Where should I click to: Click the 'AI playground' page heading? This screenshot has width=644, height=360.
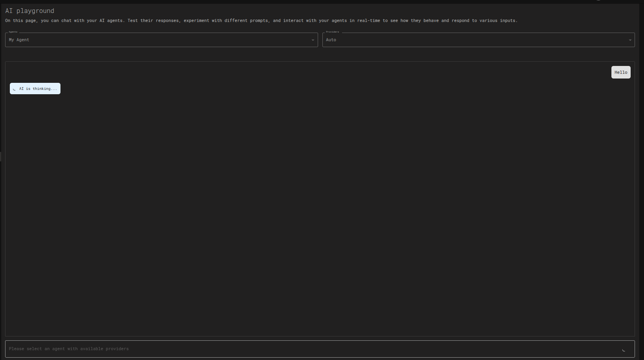tap(30, 11)
